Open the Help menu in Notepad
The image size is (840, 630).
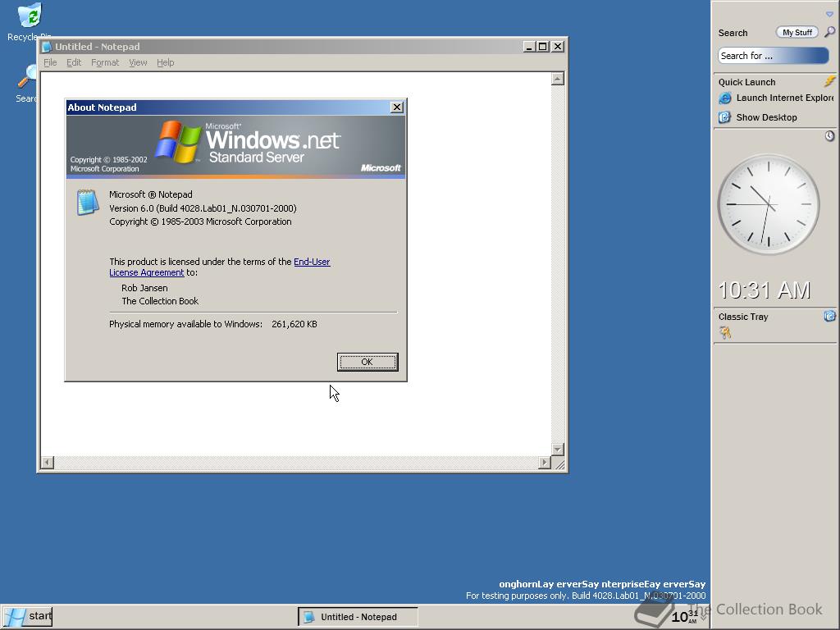[x=166, y=62]
